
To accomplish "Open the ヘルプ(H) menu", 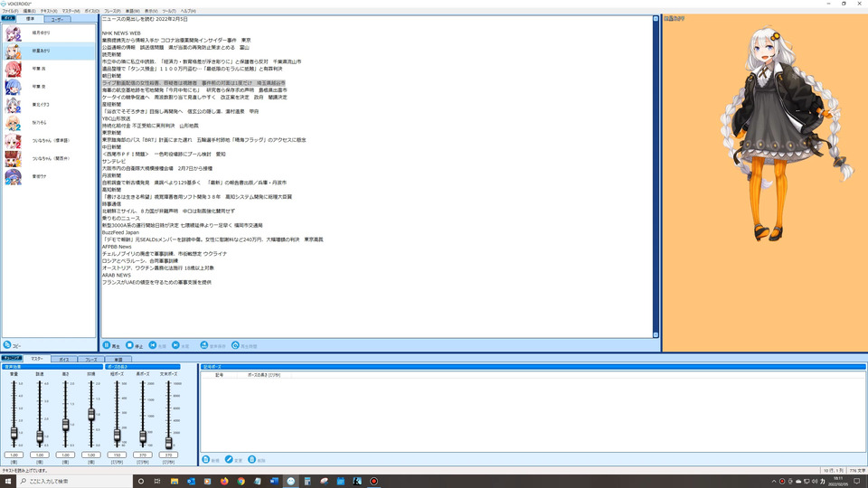I will point(188,11).
